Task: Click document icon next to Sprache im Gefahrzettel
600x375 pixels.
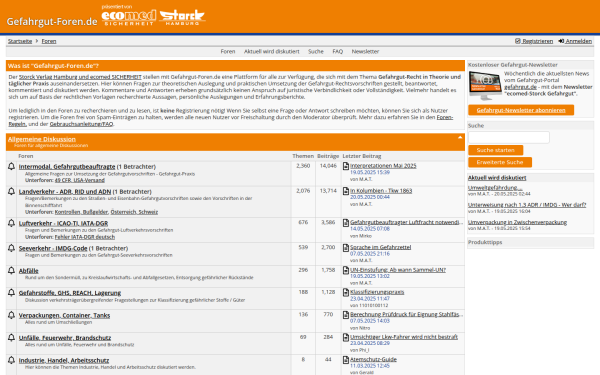Action: coord(346,247)
